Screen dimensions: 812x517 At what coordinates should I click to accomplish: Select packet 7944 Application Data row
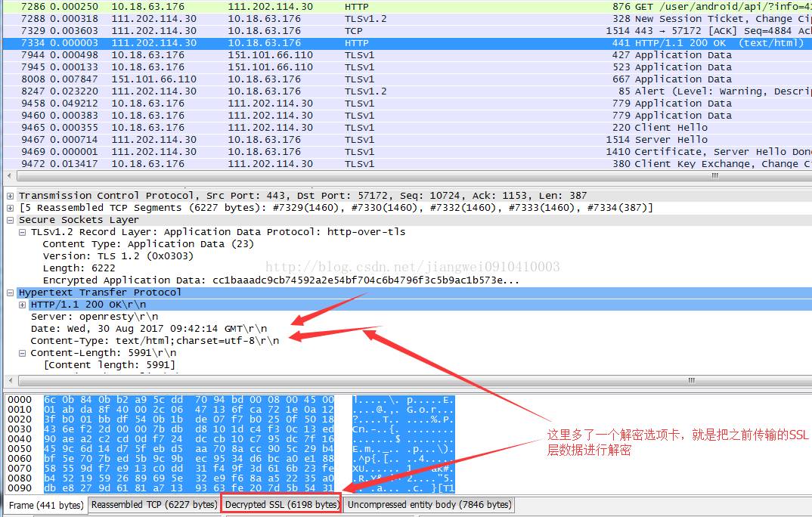[x=408, y=55]
